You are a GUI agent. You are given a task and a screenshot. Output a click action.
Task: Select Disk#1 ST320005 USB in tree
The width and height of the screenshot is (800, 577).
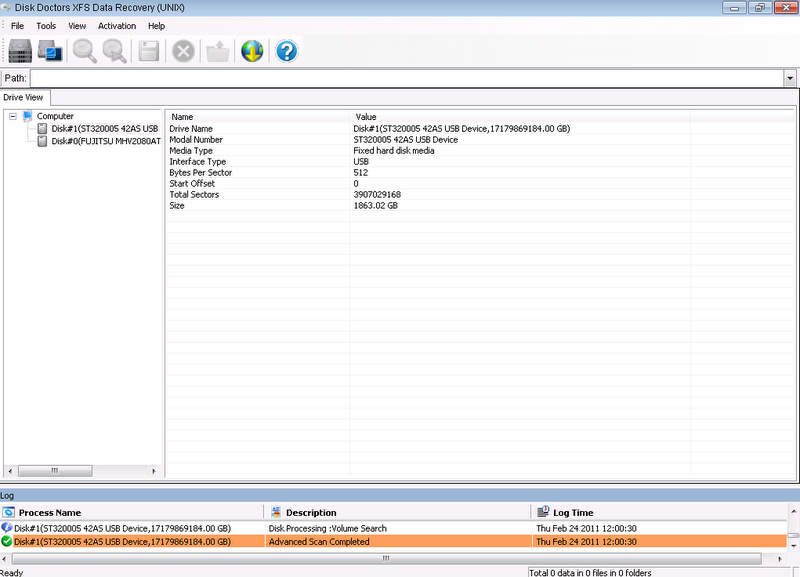click(105, 129)
